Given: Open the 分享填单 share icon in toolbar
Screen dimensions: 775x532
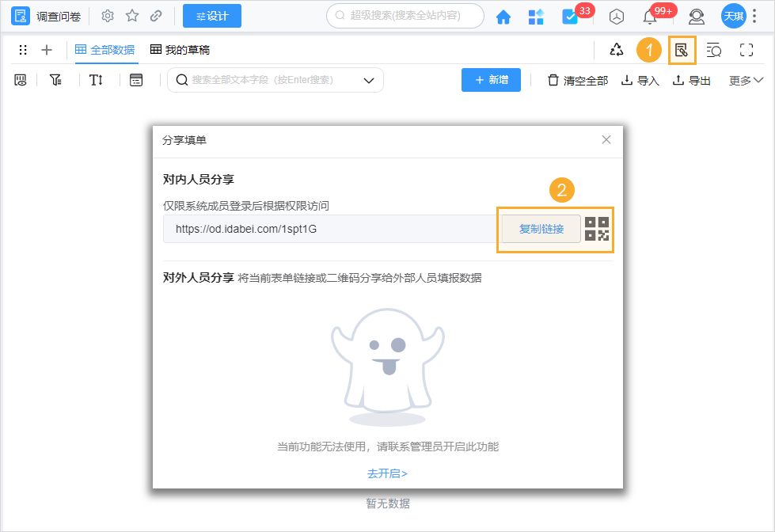Looking at the screenshot, I should tap(682, 49).
